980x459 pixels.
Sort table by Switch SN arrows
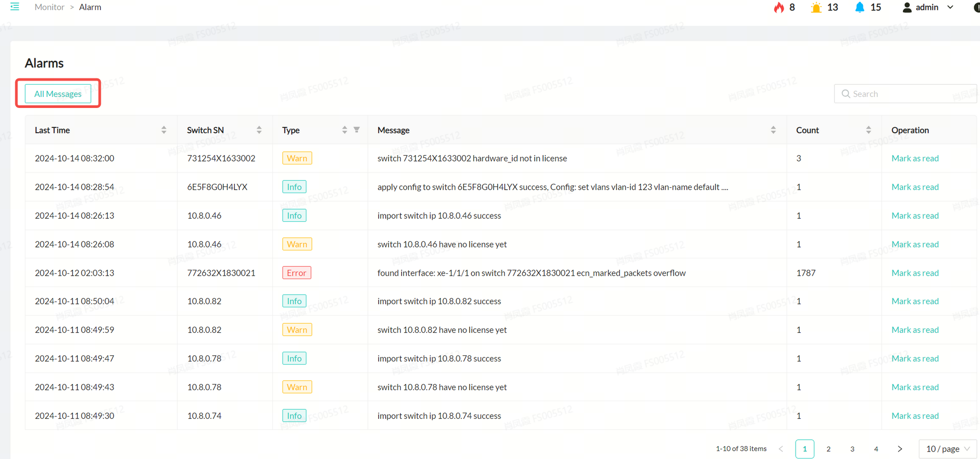[x=259, y=130]
